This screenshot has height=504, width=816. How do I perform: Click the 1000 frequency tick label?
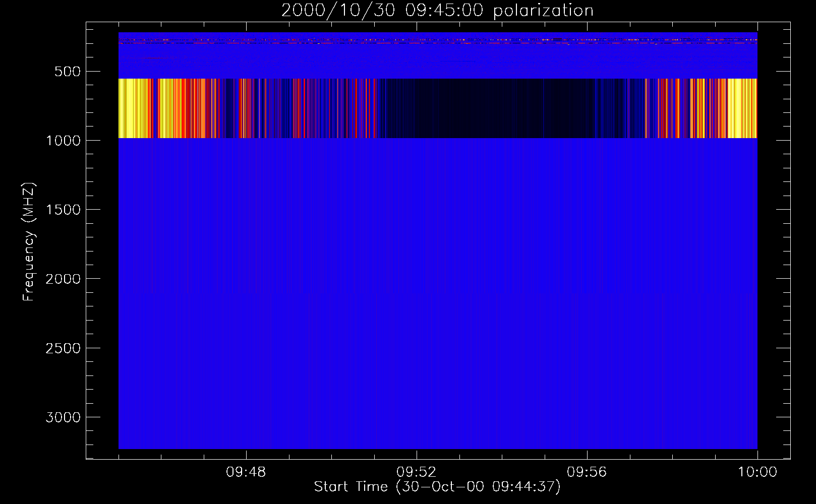click(x=63, y=141)
